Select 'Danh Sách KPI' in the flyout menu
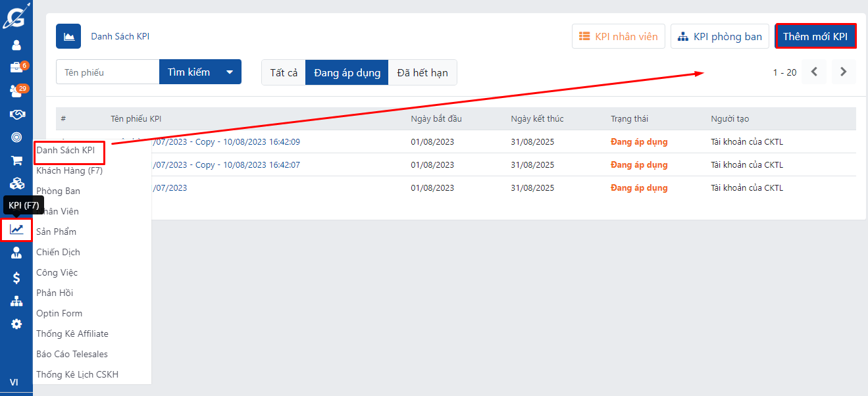This screenshot has height=396, width=868. tap(66, 151)
